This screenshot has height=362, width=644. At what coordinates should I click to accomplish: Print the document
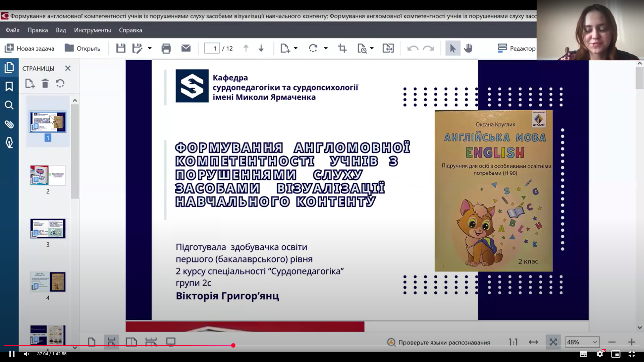tap(166, 48)
